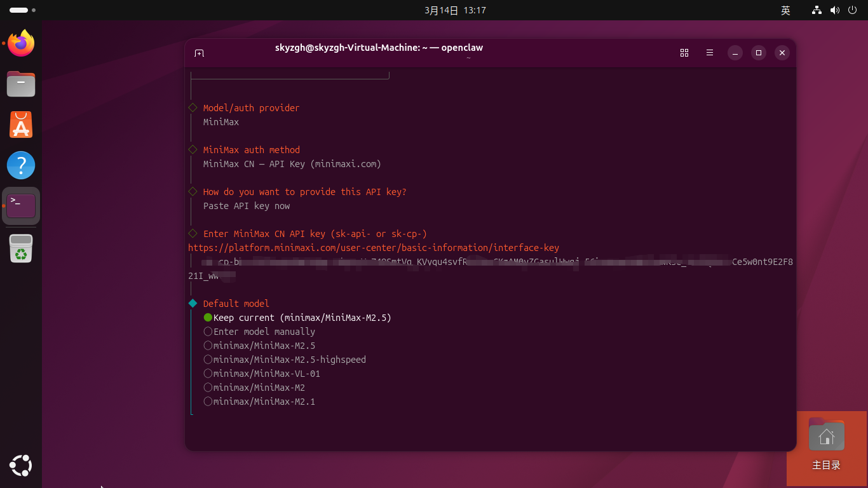Click Ubuntu Show Applications logo
This screenshot has width=868, height=488.
pos(21,466)
